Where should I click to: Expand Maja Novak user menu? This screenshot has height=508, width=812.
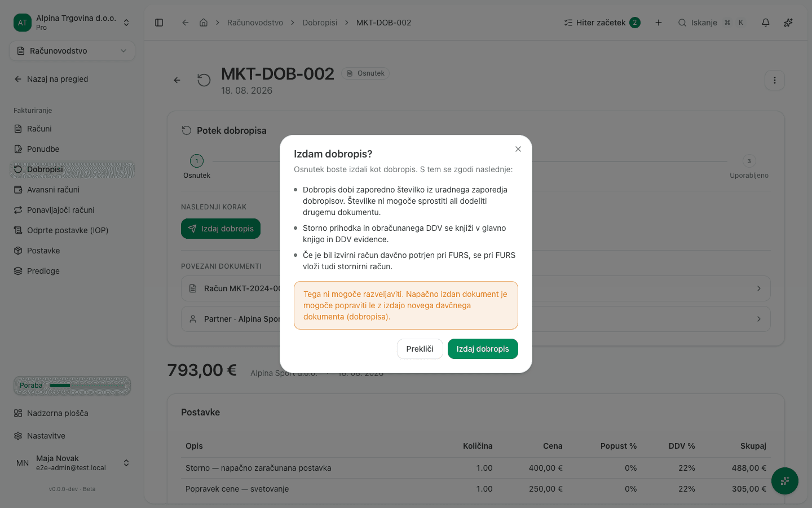click(x=72, y=463)
